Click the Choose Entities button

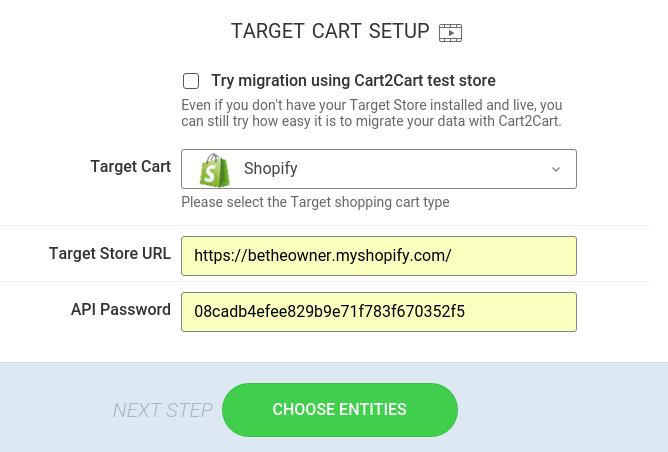point(340,409)
